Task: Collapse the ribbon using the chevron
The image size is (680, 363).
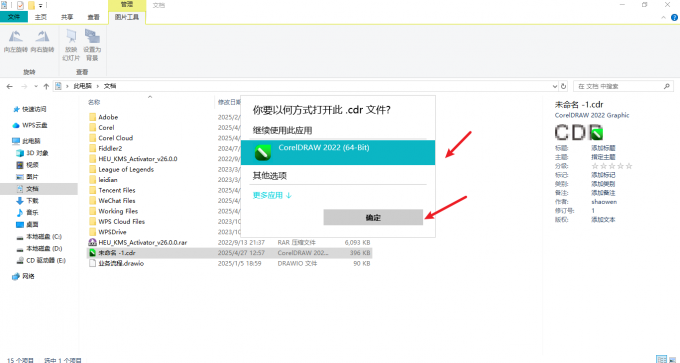Action: [664, 17]
